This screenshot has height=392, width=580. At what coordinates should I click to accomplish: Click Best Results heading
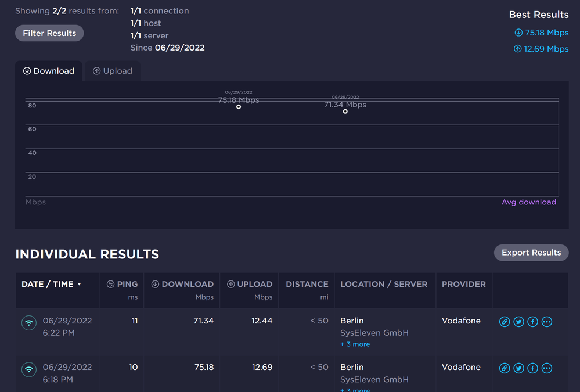(539, 15)
